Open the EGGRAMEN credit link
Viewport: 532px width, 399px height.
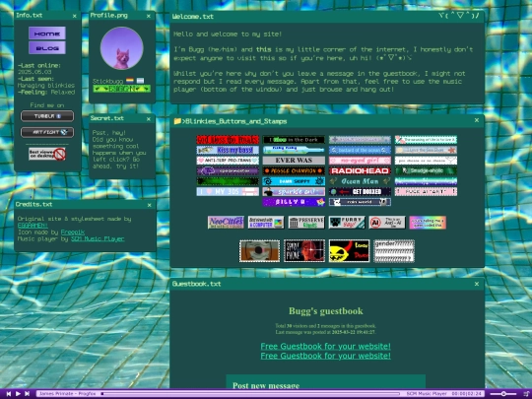pos(33,226)
